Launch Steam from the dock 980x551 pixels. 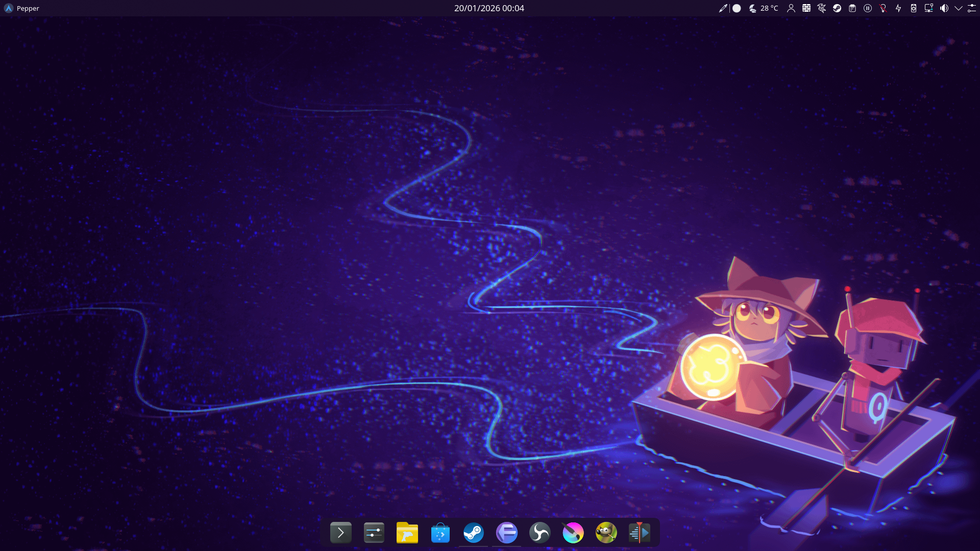coord(473,533)
